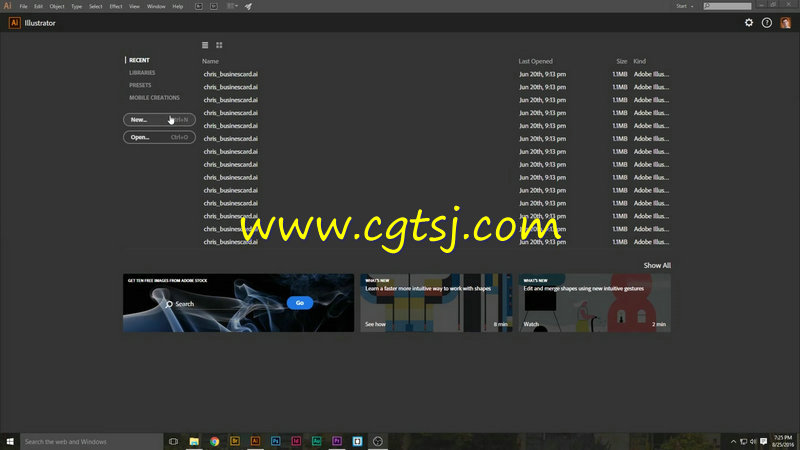Screen dimensions: 800x450
Task: Switch recent files to grid view
Action: coord(219,45)
